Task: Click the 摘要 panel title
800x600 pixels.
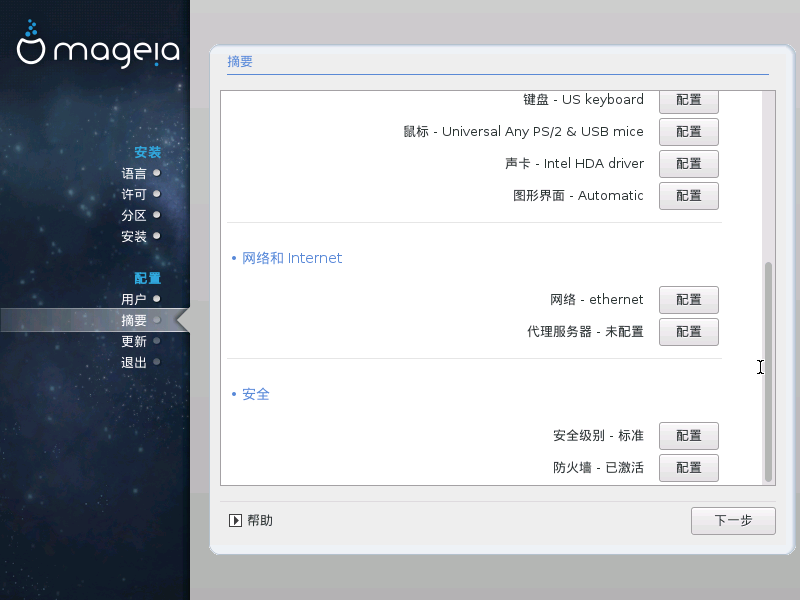Action: click(240, 62)
